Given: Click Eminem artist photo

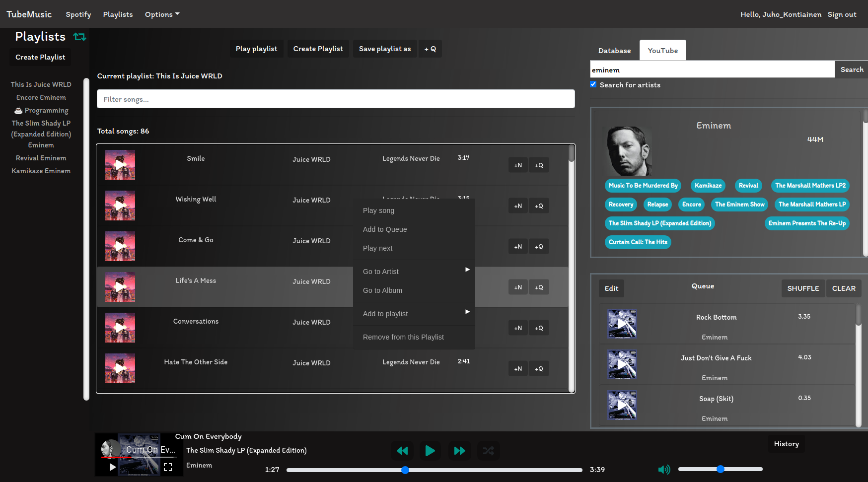Looking at the screenshot, I should [x=628, y=151].
